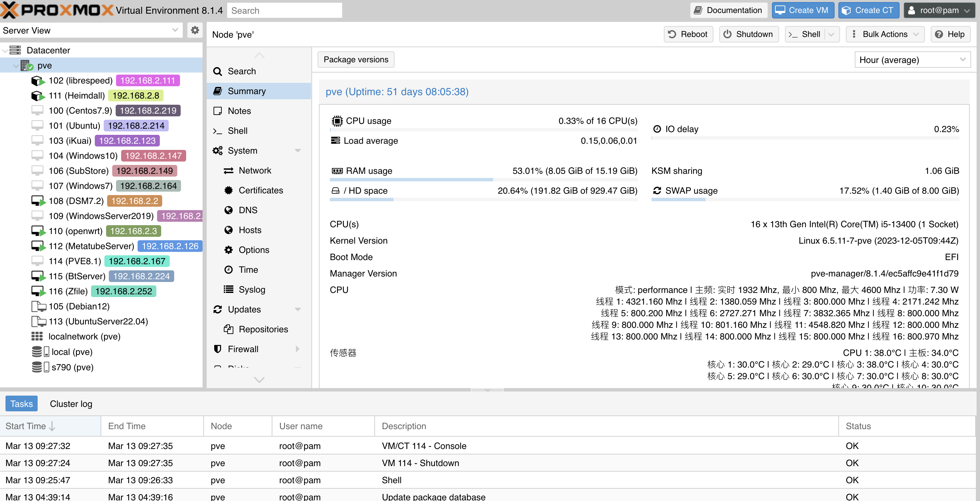This screenshot has height=501, width=980.
Task: Click the Syslog list icon
Action: pyautogui.click(x=228, y=290)
